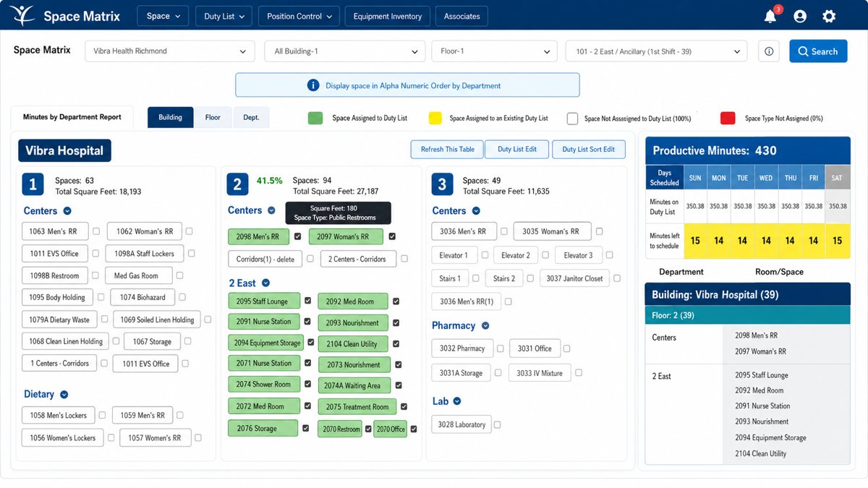Click the Duty List Edit button
This screenshot has height=488, width=868.
[x=517, y=149]
